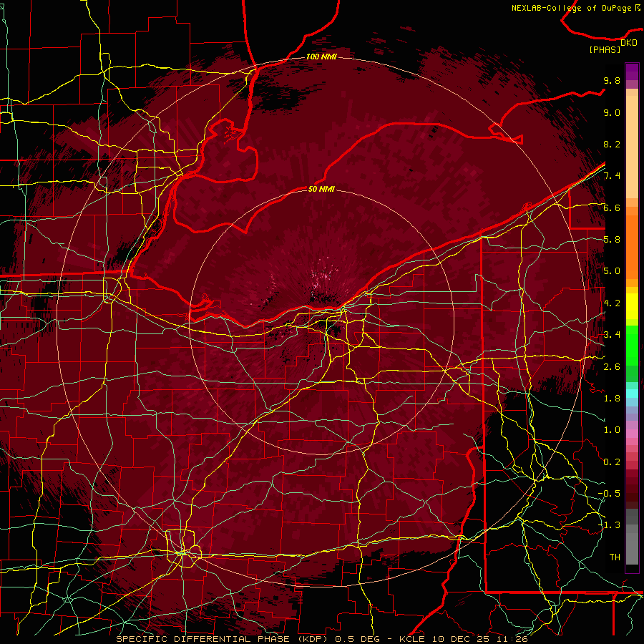Click the pale peach band of the color scale
This screenshot has height=644, width=644.
[632, 146]
